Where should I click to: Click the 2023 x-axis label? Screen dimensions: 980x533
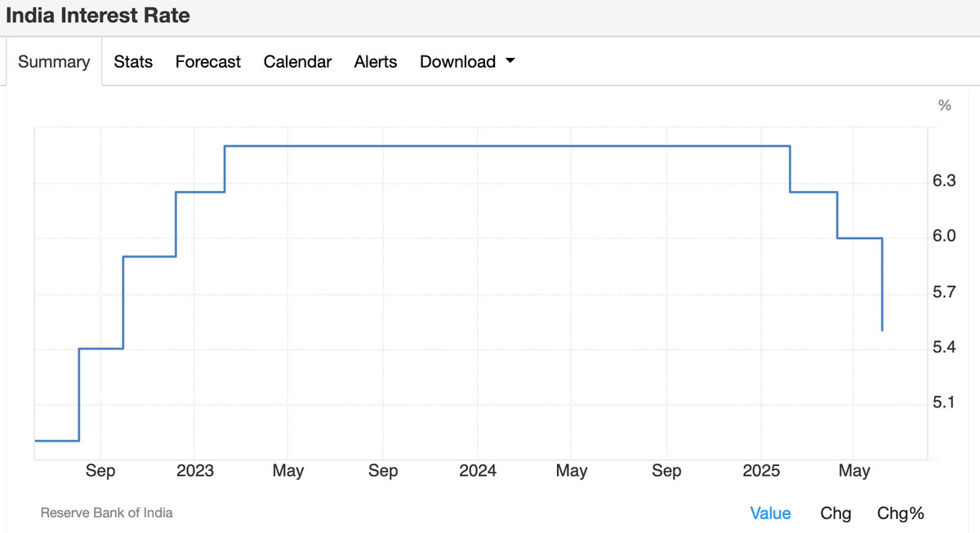click(x=194, y=471)
